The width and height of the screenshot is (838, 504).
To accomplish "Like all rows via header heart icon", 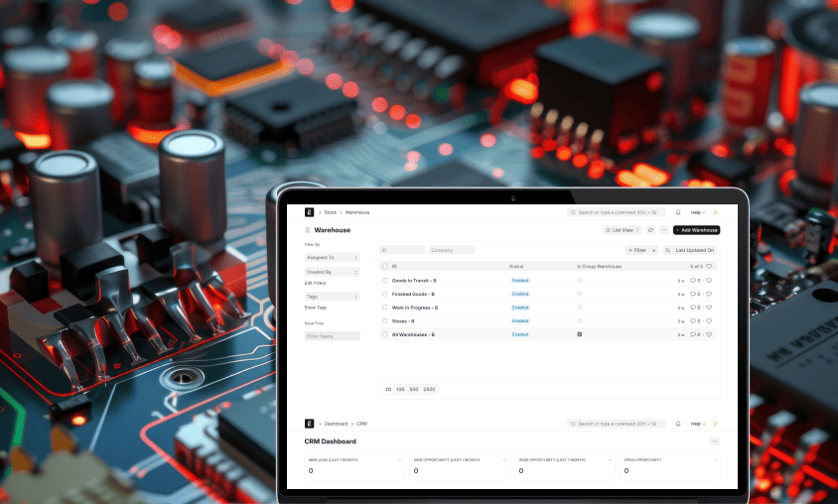I will pos(709,267).
